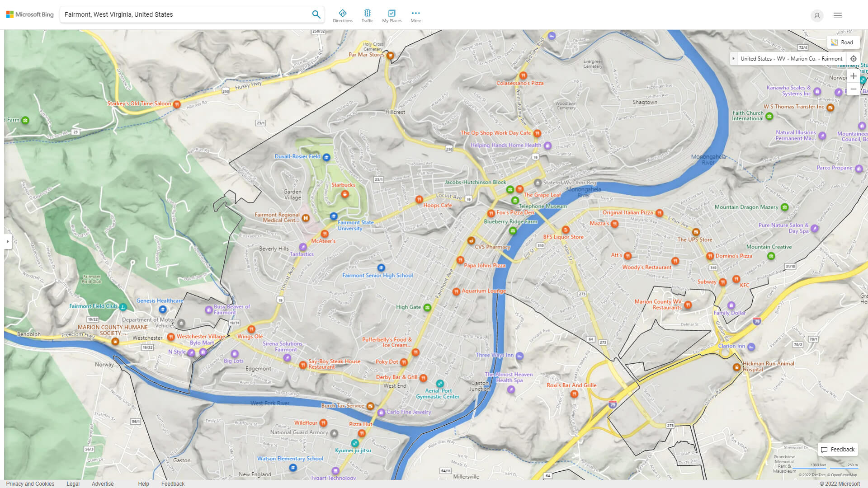The height and width of the screenshot is (488, 868).
Task: Expand the collapsed left side panel
Action: pos(7,242)
